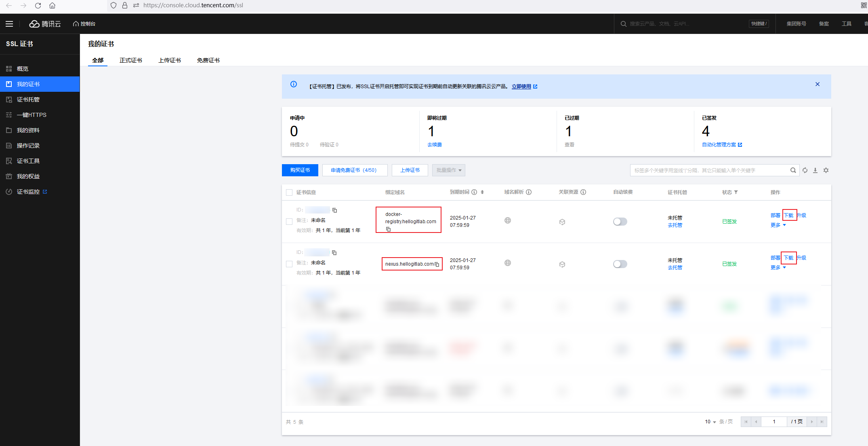Switch to the 全部 tab
This screenshot has height=446, width=868.
tap(98, 60)
